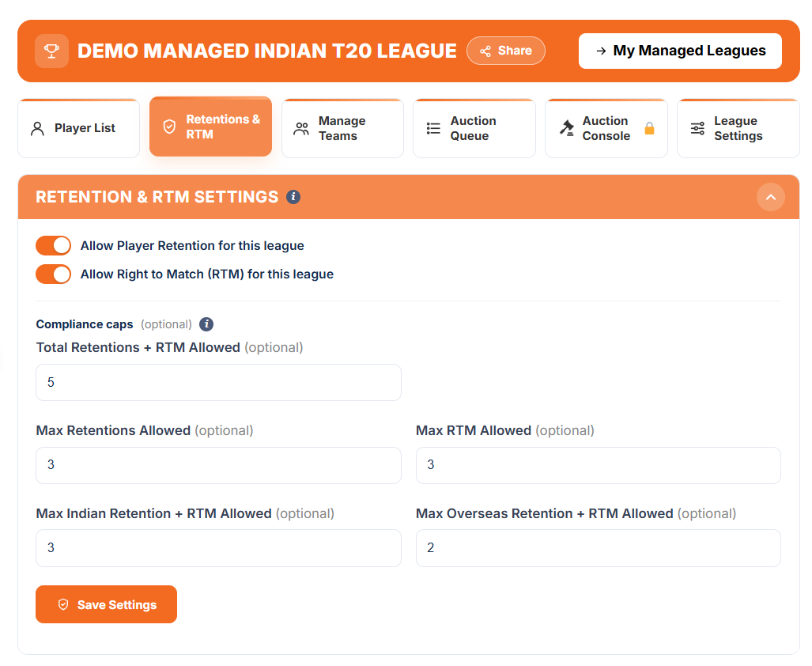This screenshot has height=666, width=812.
Task: Click the 'Allow Player Retention for this league' label
Action: point(192,245)
